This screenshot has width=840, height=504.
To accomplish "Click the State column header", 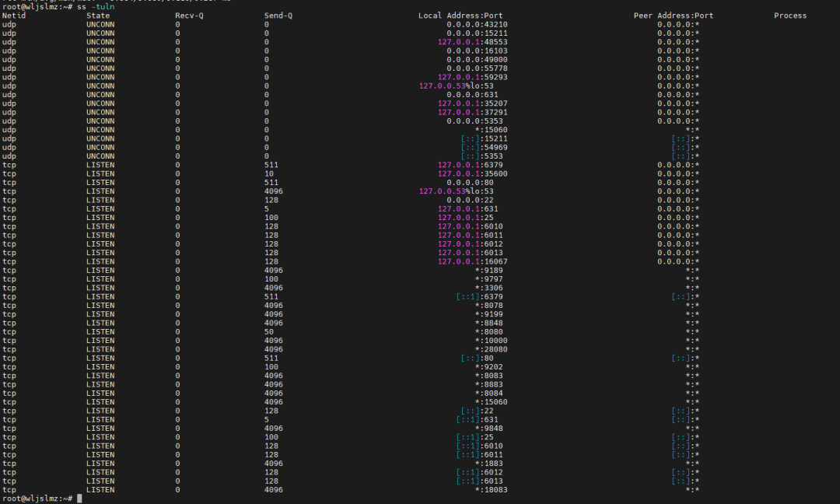I will (x=98, y=16).
